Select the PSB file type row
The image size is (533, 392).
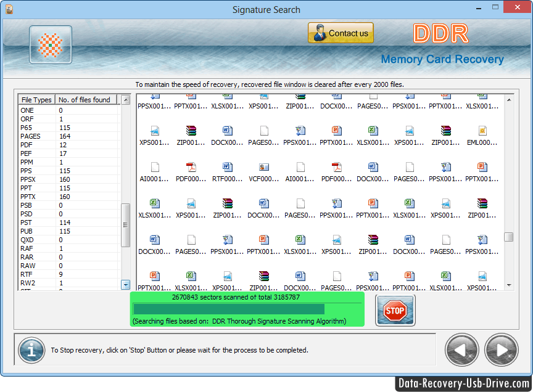coord(69,205)
